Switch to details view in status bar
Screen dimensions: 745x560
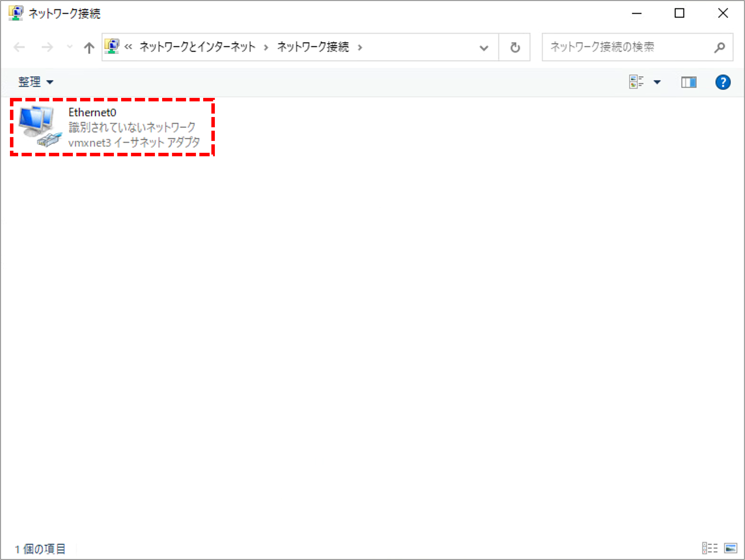pos(710,548)
